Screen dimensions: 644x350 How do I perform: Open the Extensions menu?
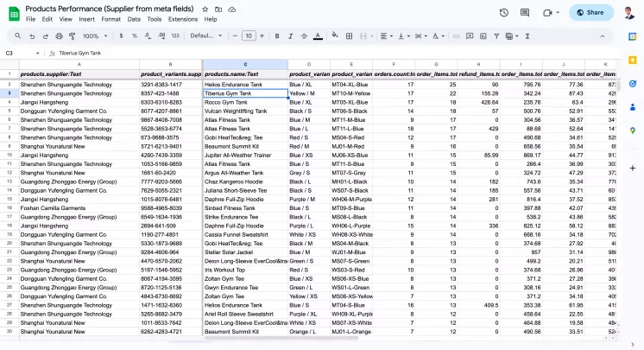click(x=183, y=19)
